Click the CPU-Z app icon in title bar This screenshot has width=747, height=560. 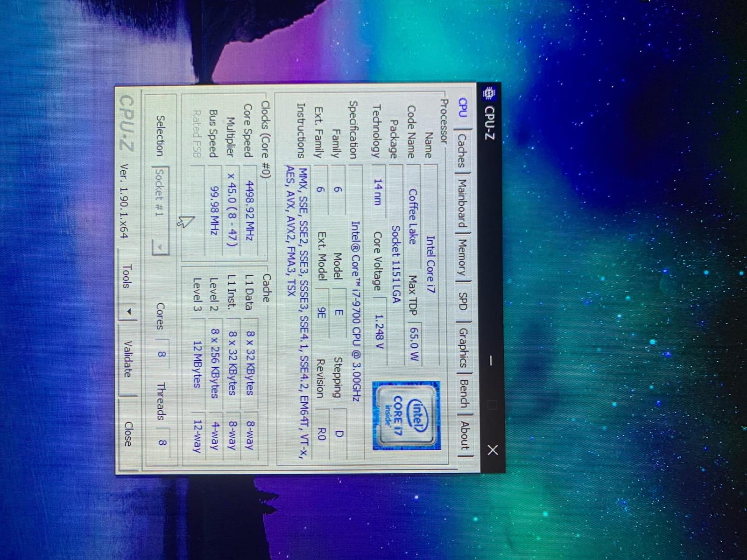click(489, 94)
